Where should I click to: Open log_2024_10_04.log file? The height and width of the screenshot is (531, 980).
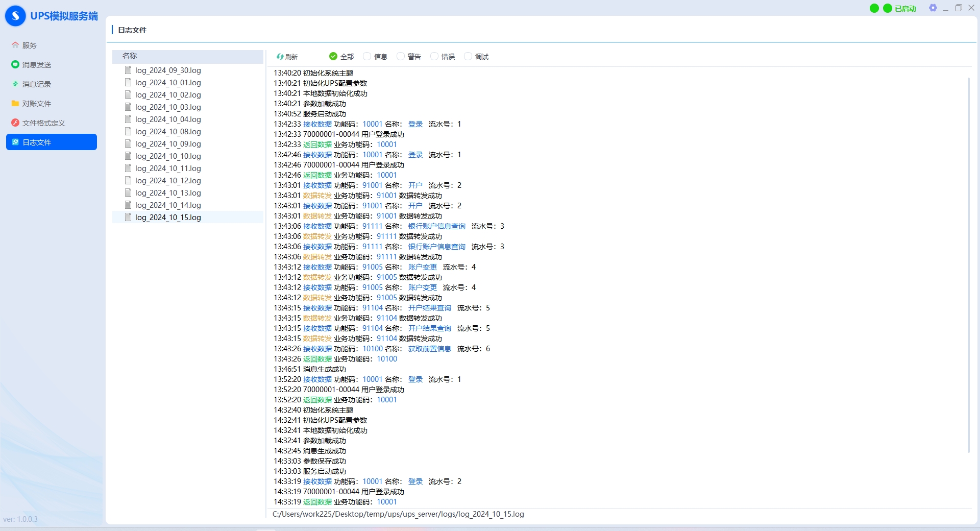pos(188,119)
